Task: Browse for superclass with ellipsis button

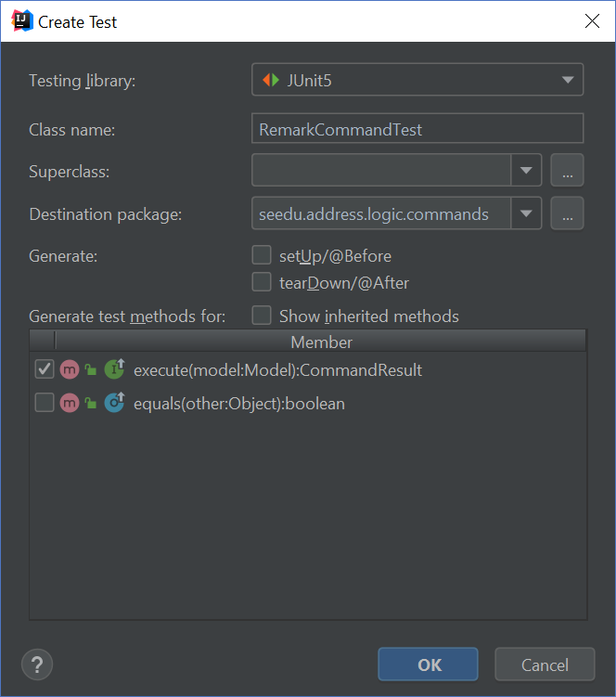Action: [x=567, y=171]
